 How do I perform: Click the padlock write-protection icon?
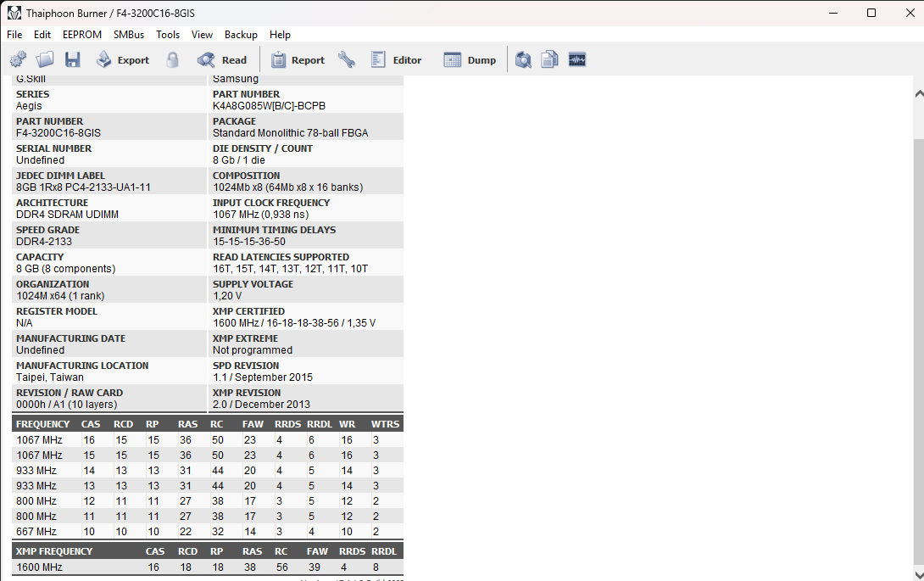click(172, 59)
